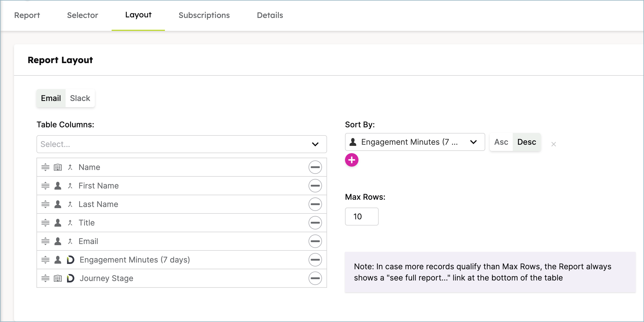Switch layout view to Email
The image size is (644, 322).
tap(51, 98)
